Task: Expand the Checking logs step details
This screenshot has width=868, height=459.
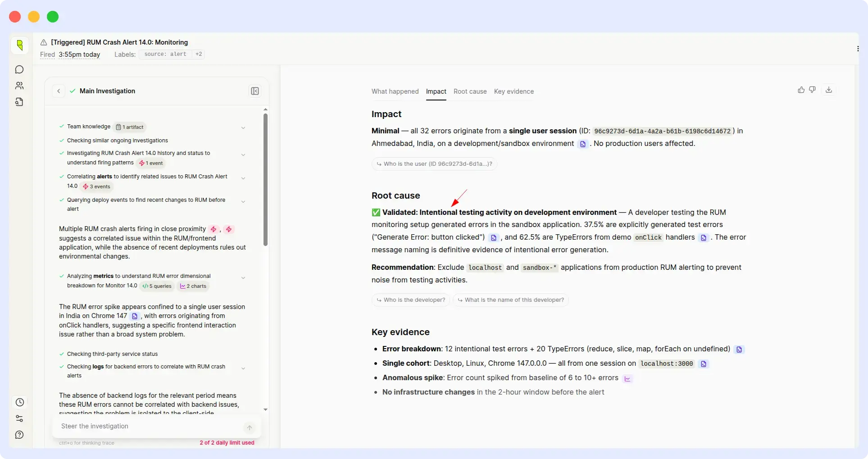Action: point(243,368)
